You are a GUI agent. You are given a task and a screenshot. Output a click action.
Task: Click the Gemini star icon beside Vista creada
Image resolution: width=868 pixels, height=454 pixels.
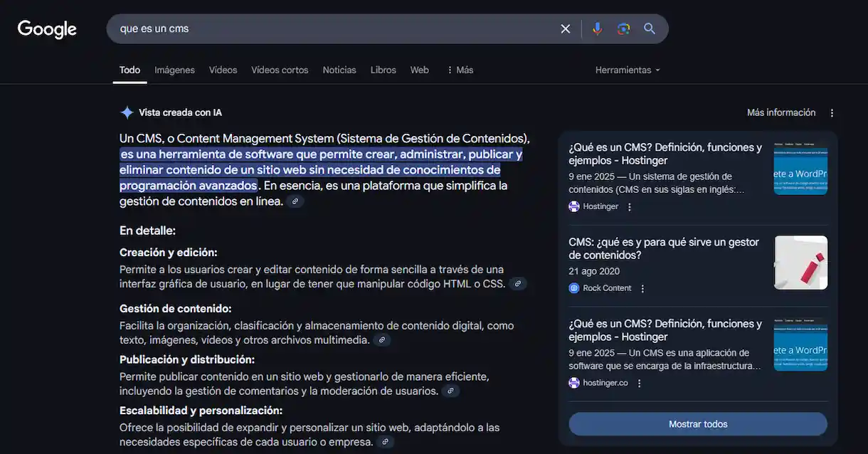point(127,112)
